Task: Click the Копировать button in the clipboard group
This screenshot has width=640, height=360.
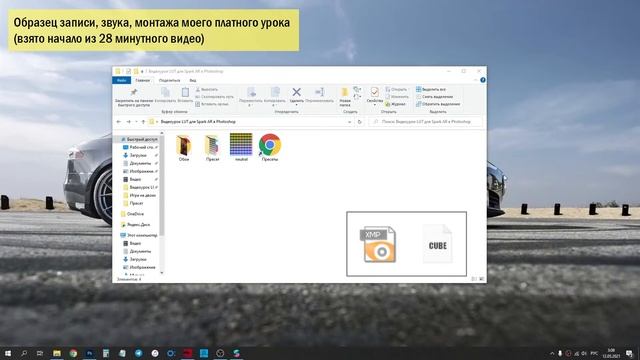Action: (x=165, y=95)
